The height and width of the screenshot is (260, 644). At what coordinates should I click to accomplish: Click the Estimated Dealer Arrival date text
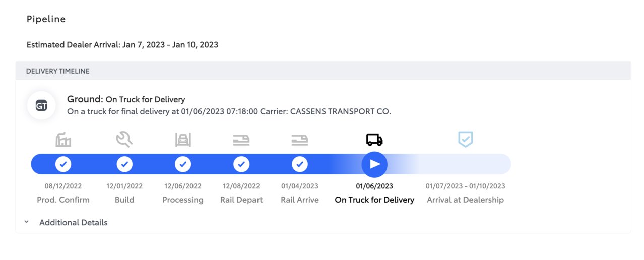click(x=122, y=45)
